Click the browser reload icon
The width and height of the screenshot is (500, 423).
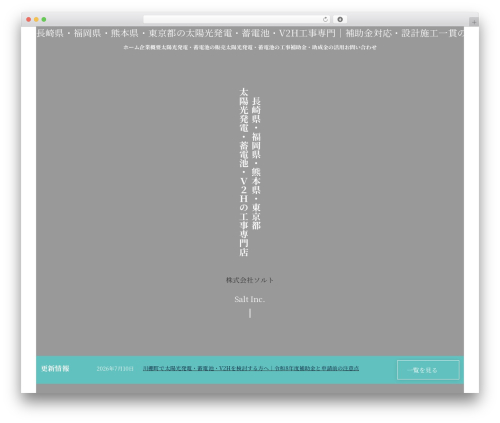coord(325,19)
